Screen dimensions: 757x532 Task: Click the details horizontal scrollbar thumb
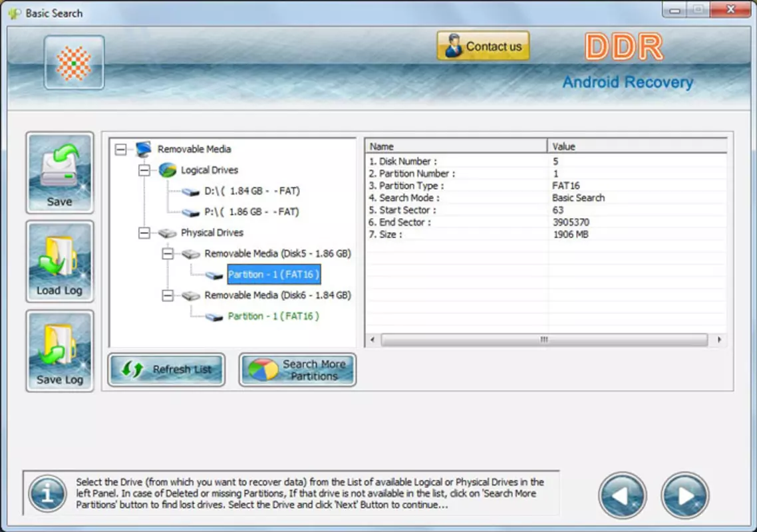544,340
